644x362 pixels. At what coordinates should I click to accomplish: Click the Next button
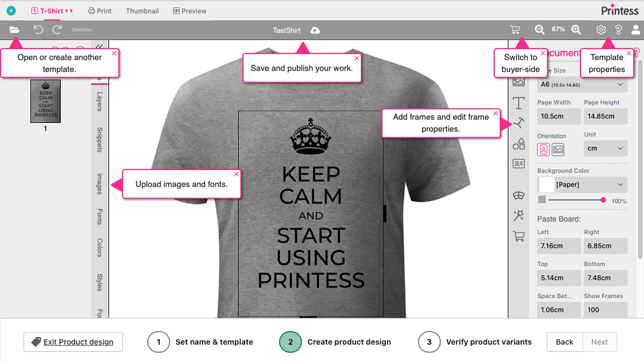[599, 342]
